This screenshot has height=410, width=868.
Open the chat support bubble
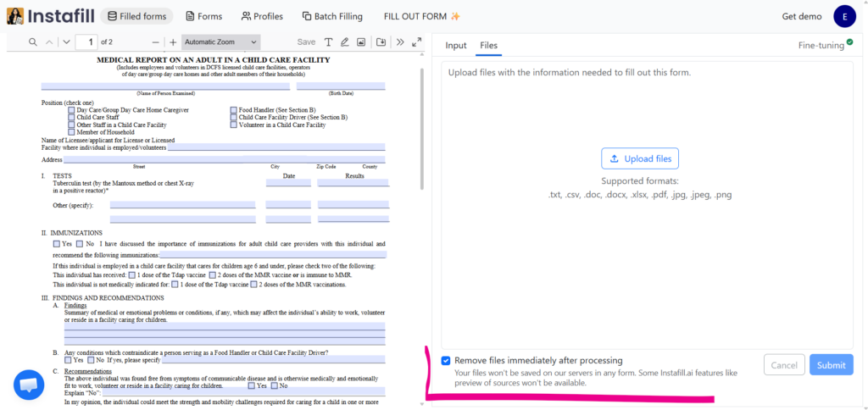pyautogui.click(x=29, y=385)
